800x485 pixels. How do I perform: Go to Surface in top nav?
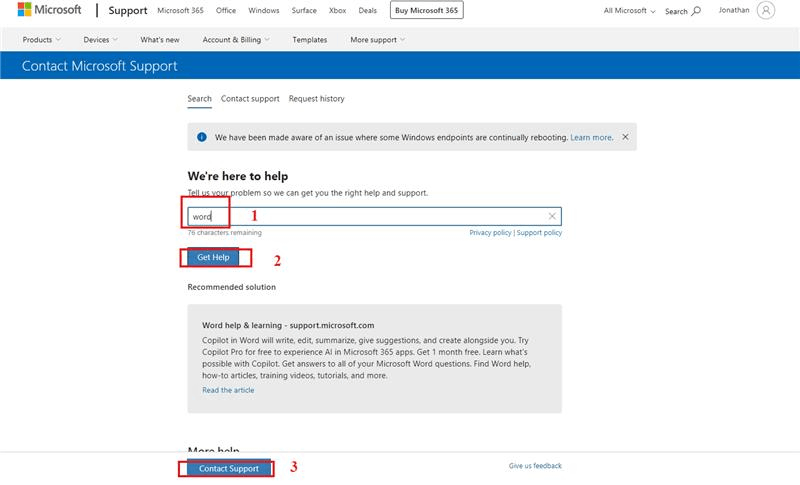pyautogui.click(x=304, y=10)
